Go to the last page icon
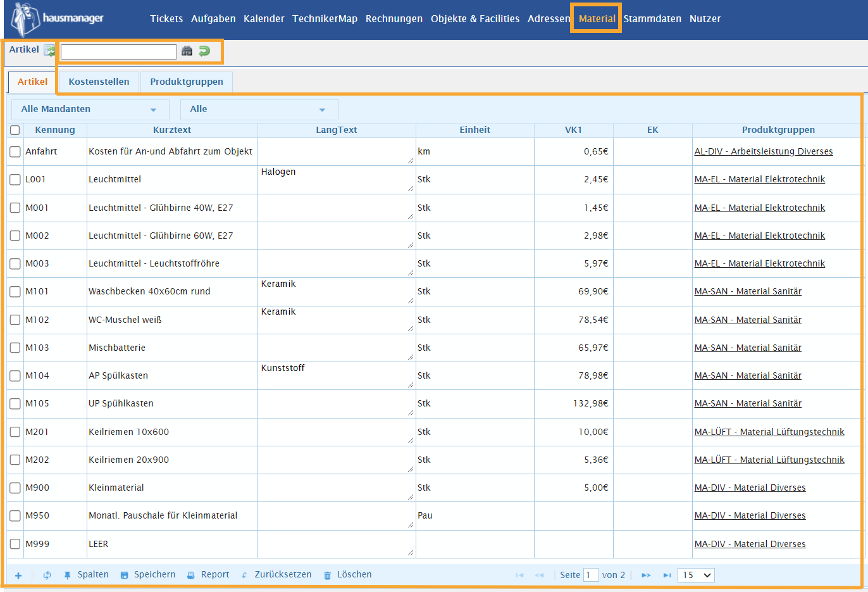Image resolution: width=868 pixels, height=592 pixels. [x=667, y=576]
